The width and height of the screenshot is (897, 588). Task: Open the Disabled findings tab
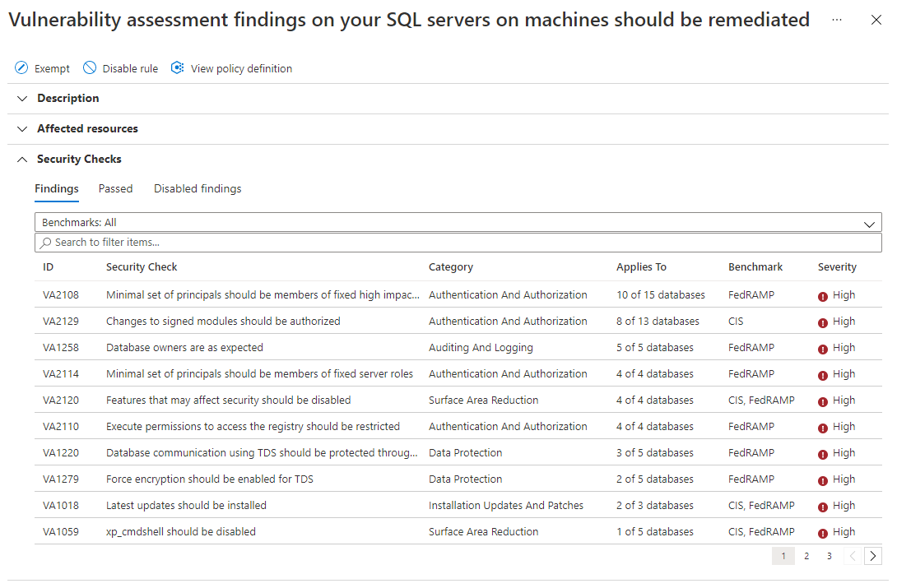[198, 188]
